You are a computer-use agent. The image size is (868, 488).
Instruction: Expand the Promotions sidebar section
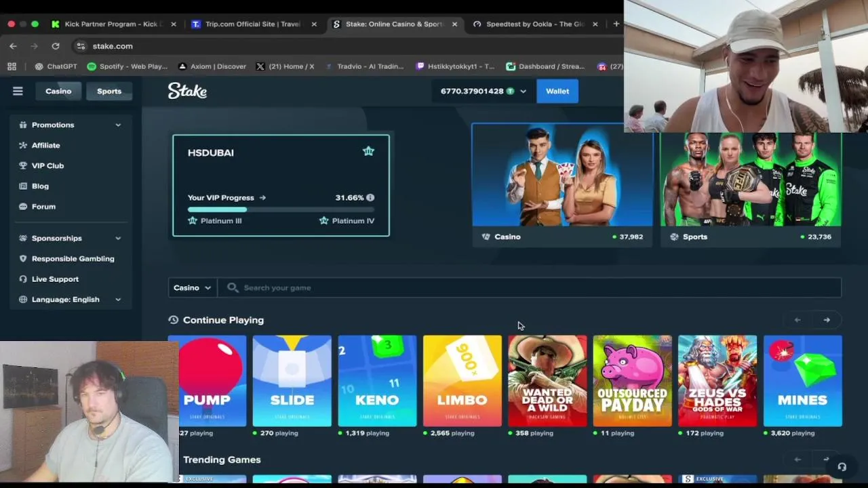[71, 125]
